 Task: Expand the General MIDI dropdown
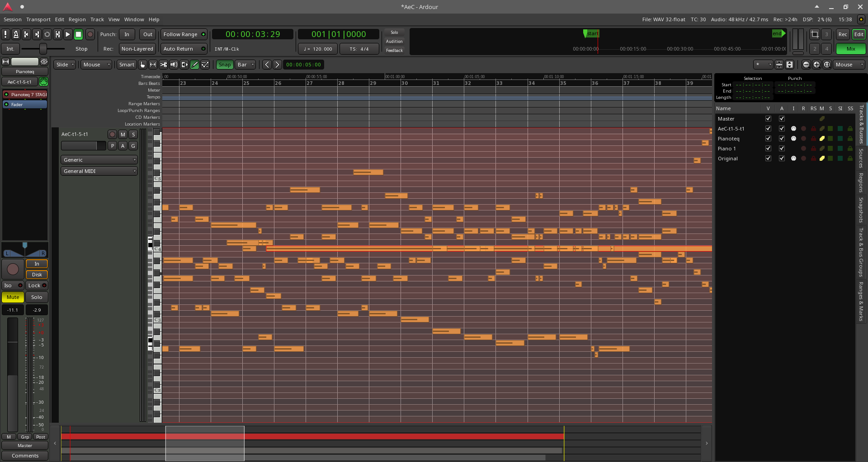tap(99, 171)
